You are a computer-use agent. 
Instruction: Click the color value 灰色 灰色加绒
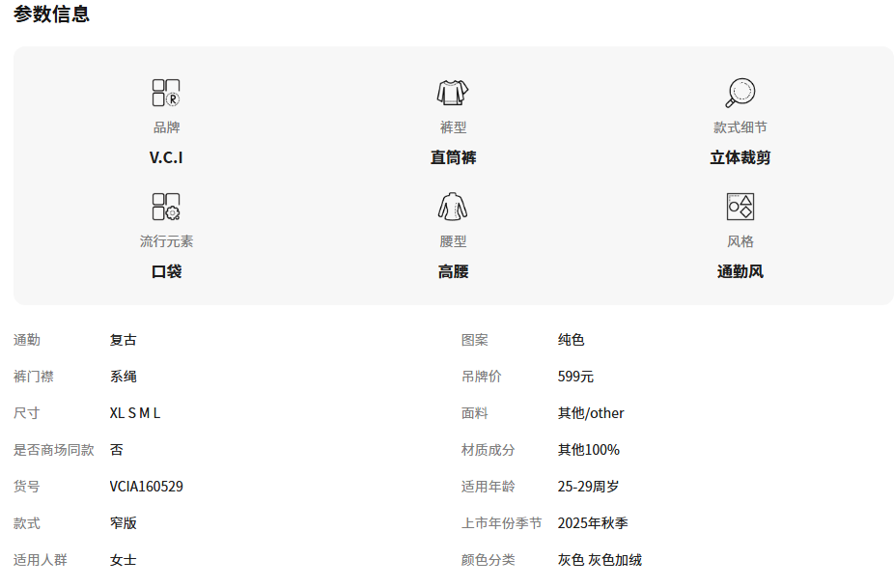(x=600, y=560)
